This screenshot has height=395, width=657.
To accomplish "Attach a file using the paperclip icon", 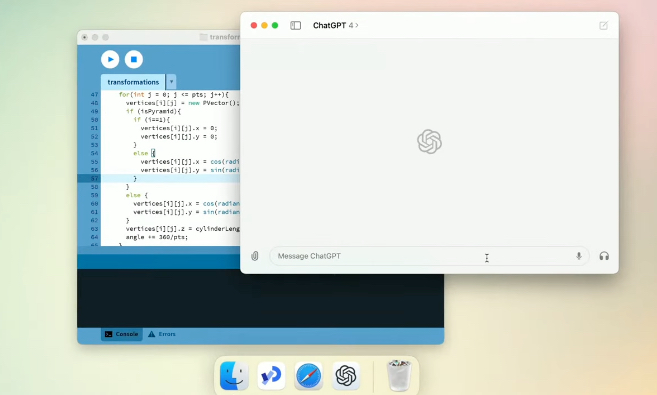I will point(255,256).
